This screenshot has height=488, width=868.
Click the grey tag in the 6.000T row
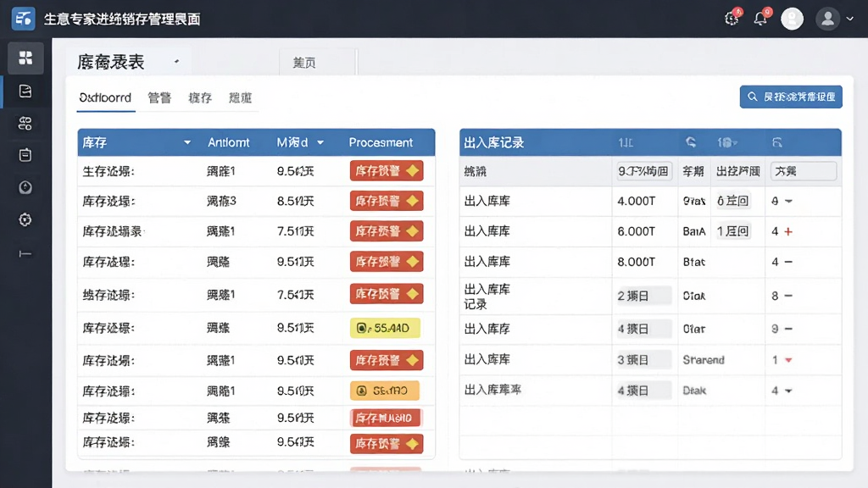tap(733, 231)
